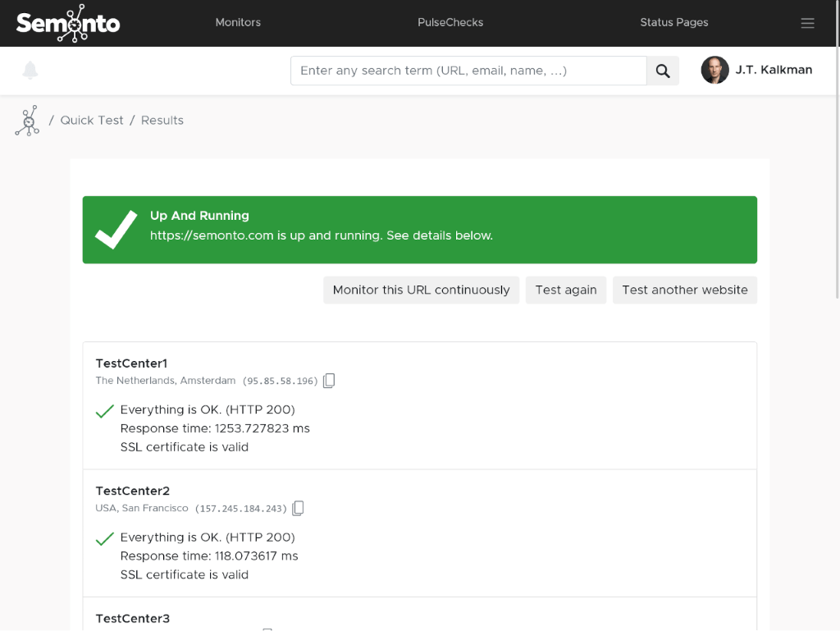Open notifications bell icon
840x631 pixels.
coord(30,71)
